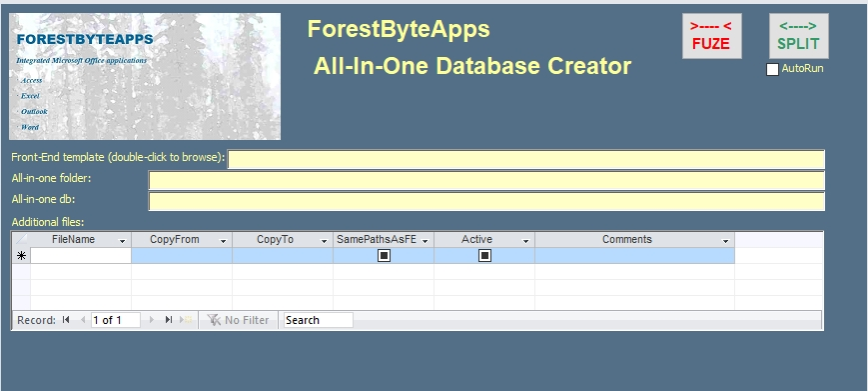Screen dimensions: 868x391
Task: Open the CopyFrom column dropdown arrow
Action: point(223,241)
